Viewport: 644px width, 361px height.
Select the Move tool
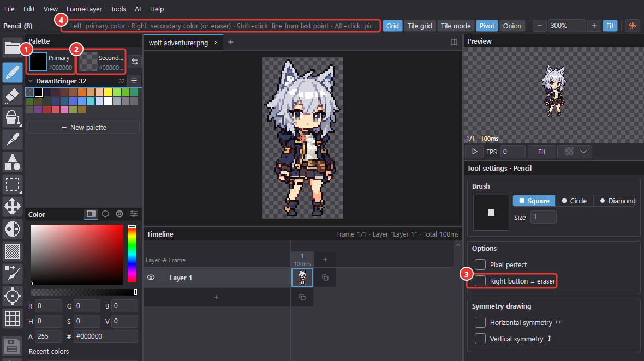[x=13, y=206]
